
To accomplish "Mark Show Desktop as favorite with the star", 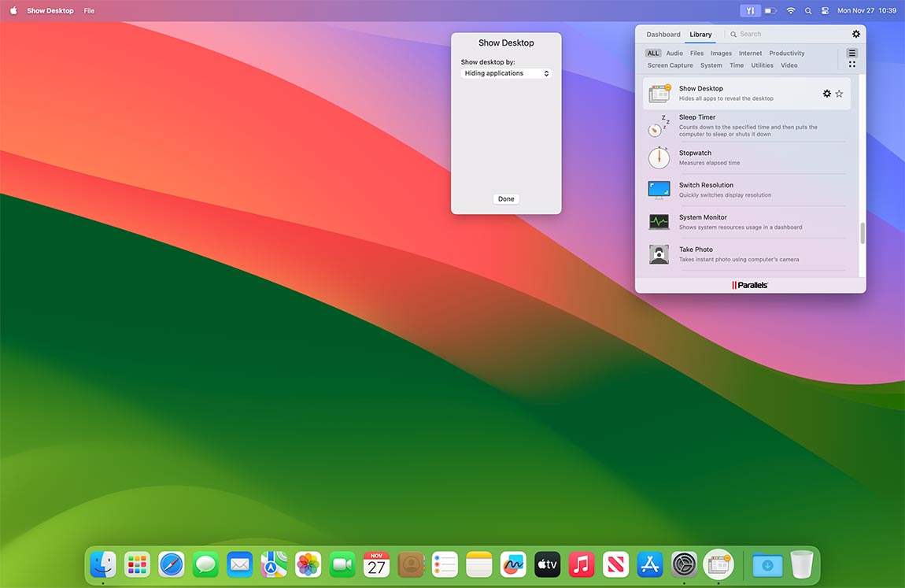I will (x=839, y=93).
